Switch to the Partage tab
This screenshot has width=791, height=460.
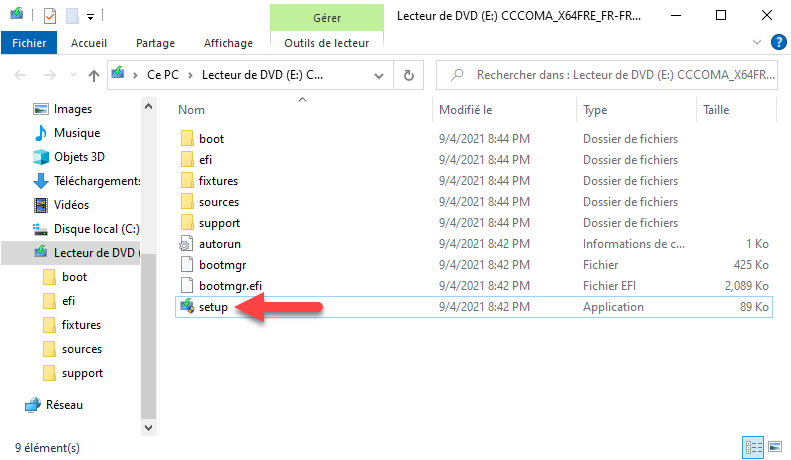155,43
